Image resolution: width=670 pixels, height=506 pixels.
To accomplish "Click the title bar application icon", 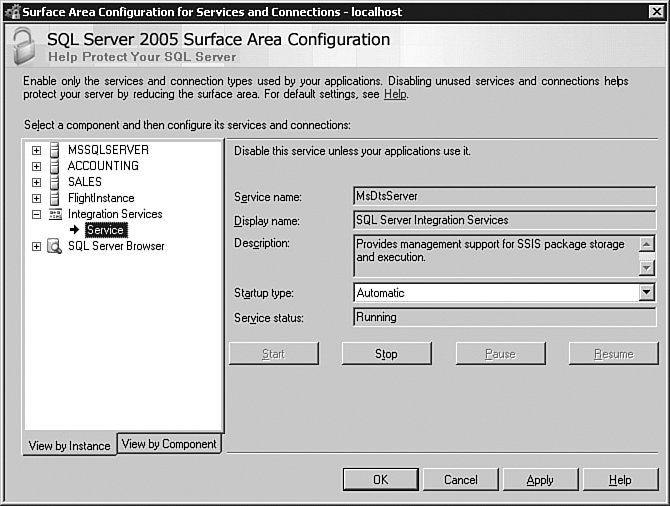I will pyautogui.click(x=12, y=12).
